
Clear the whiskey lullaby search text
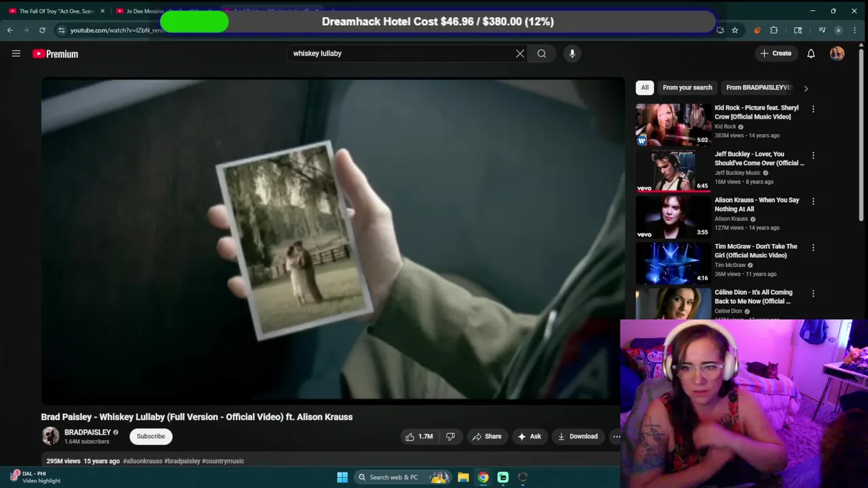pos(520,54)
